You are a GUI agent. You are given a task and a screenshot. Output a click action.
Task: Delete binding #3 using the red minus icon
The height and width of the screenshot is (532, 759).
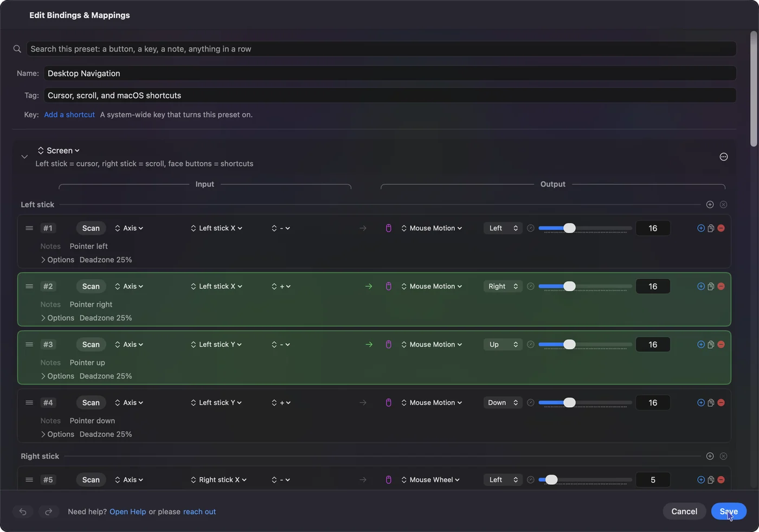[x=721, y=344]
